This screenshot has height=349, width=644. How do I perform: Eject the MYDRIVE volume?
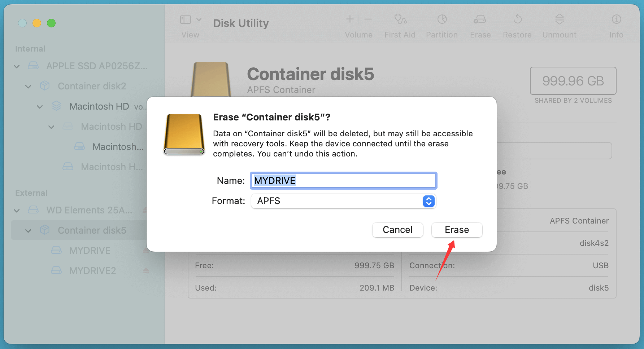click(x=146, y=250)
